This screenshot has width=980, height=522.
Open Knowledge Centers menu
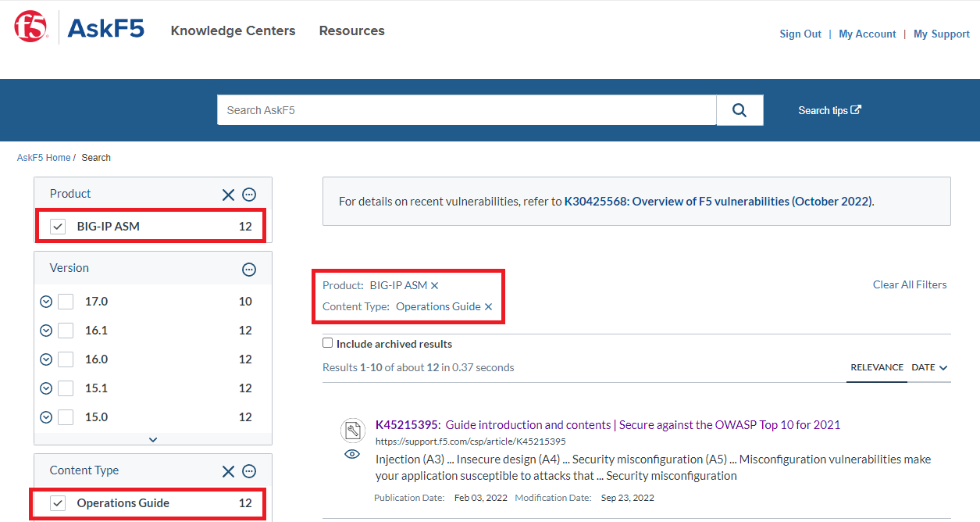(x=233, y=30)
